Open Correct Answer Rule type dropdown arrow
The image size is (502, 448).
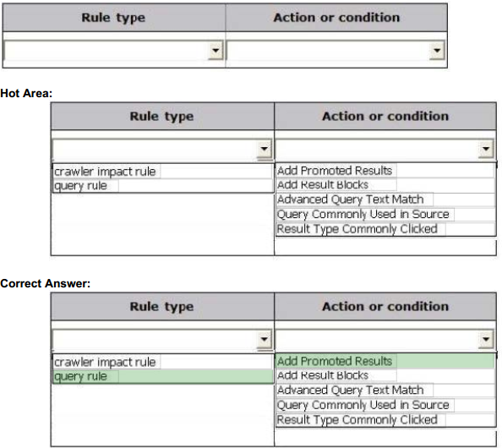[265, 339]
